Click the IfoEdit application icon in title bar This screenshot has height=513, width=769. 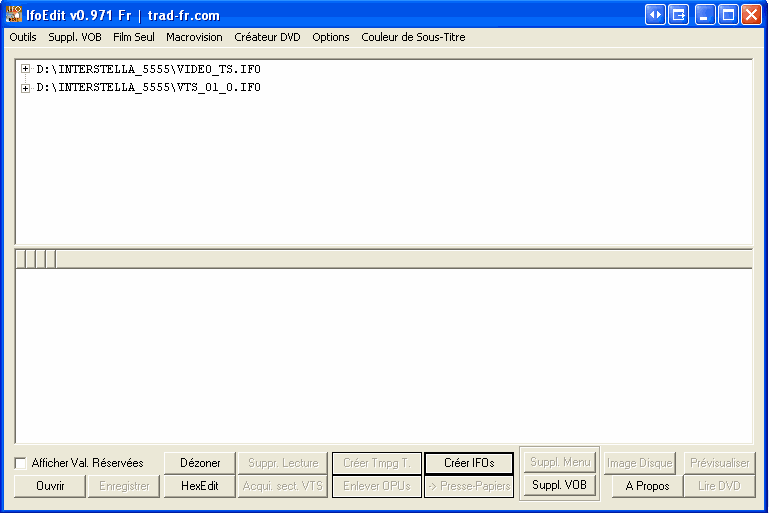[x=14, y=15]
